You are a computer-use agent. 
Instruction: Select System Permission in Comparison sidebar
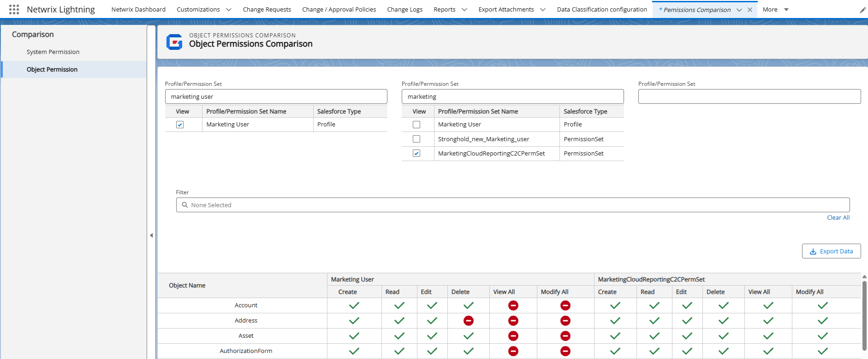click(53, 52)
